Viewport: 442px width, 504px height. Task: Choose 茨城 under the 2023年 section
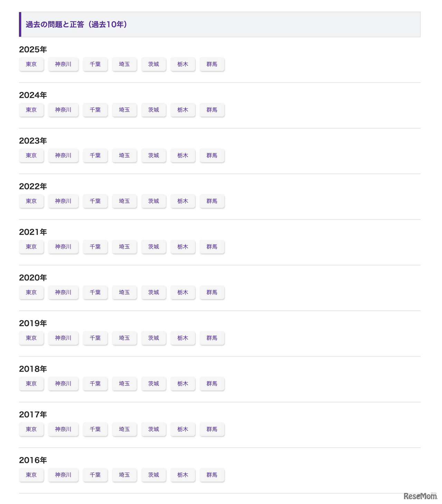pos(154,155)
